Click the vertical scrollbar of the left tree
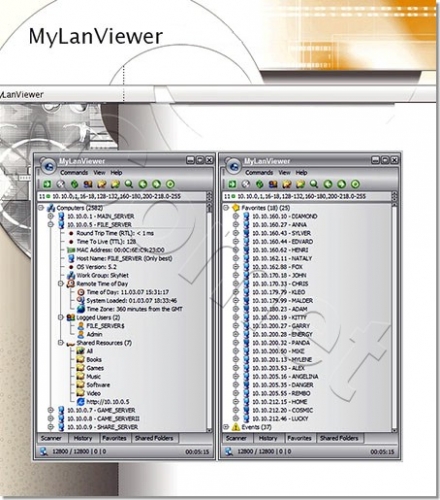 click(209, 317)
